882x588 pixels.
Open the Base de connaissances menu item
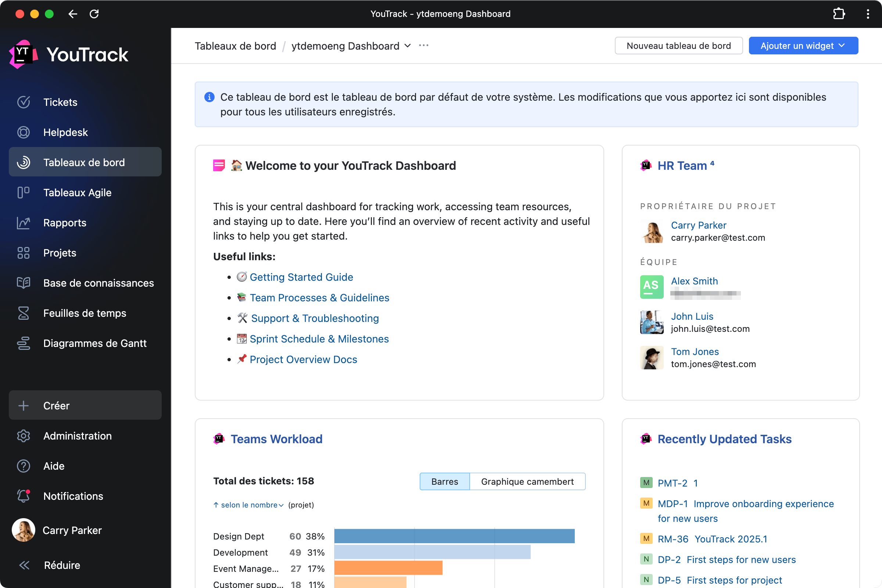point(98,283)
